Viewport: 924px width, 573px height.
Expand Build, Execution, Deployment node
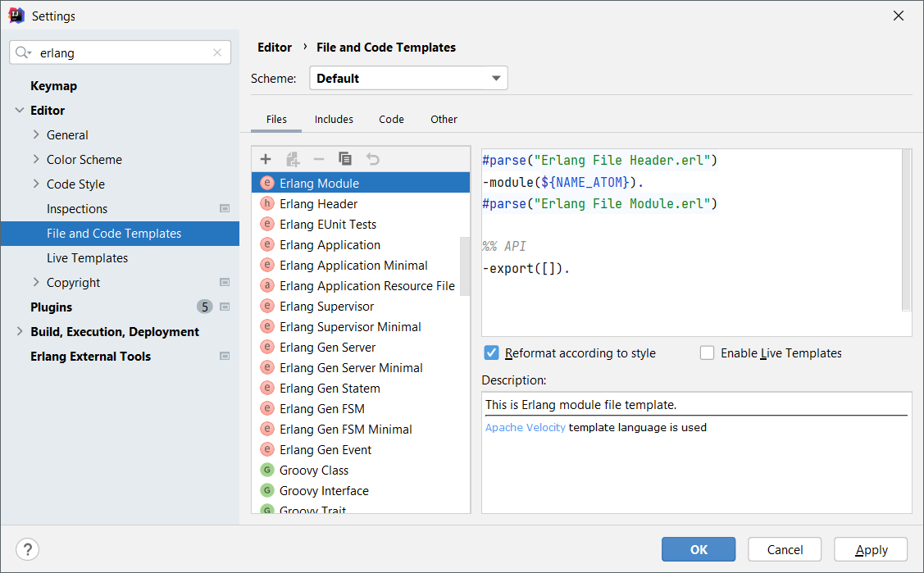point(20,331)
